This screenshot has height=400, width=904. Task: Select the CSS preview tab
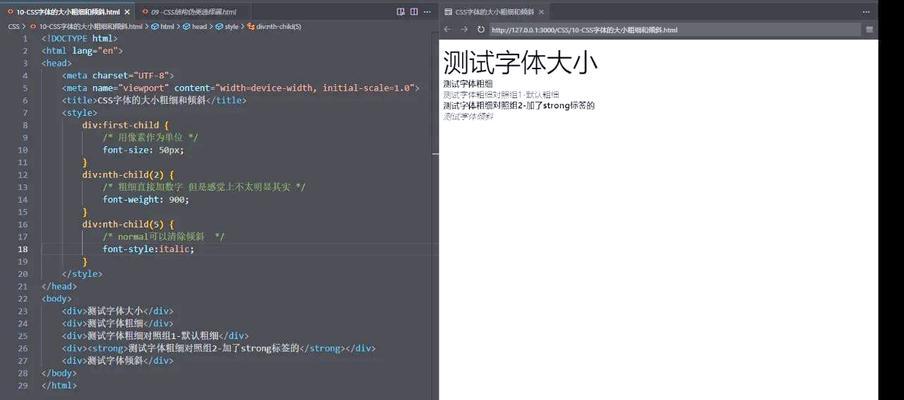point(494,12)
